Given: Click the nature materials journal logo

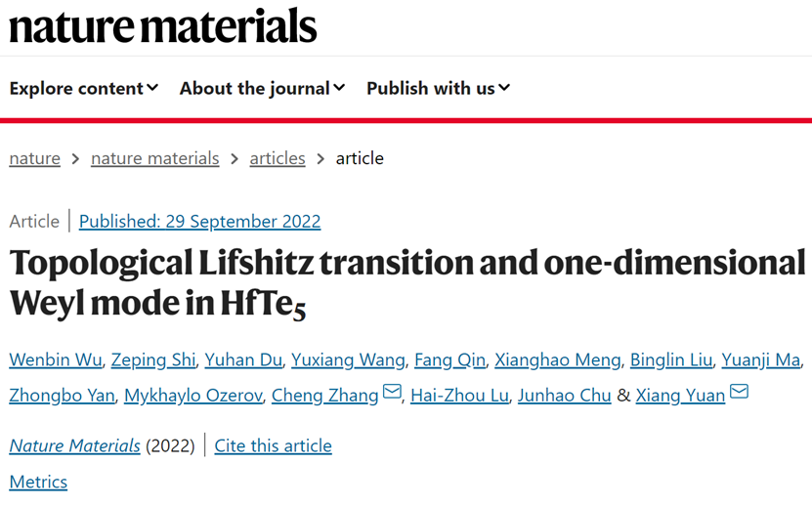Looking at the screenshot, I should (x=163, y=26).
